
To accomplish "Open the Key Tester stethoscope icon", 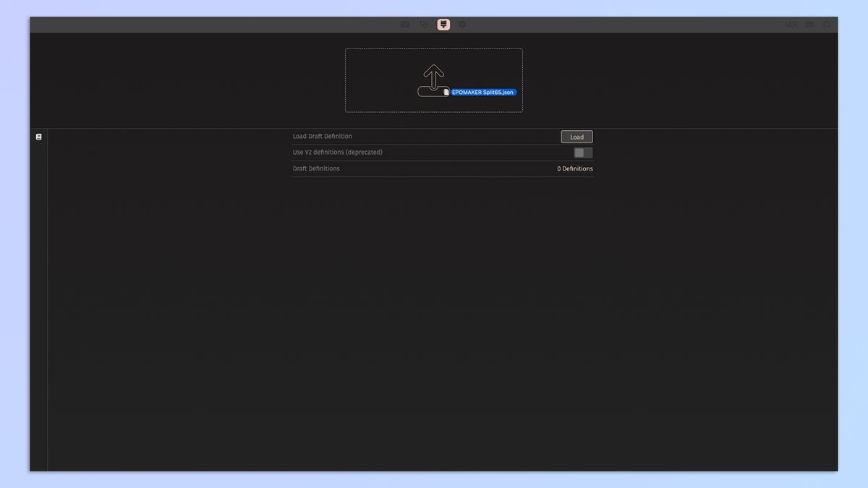I will pyautogui.click(x=424, y=25).
